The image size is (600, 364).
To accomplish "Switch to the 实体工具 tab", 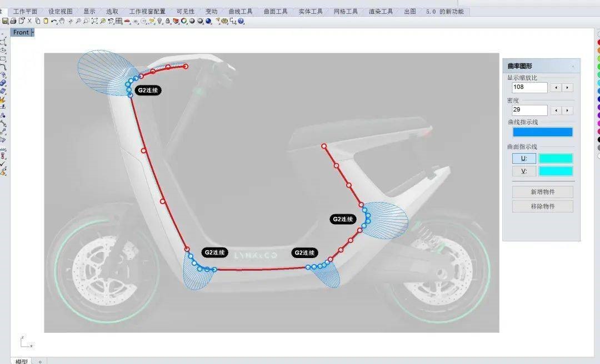I will click(x=311, y=12).
